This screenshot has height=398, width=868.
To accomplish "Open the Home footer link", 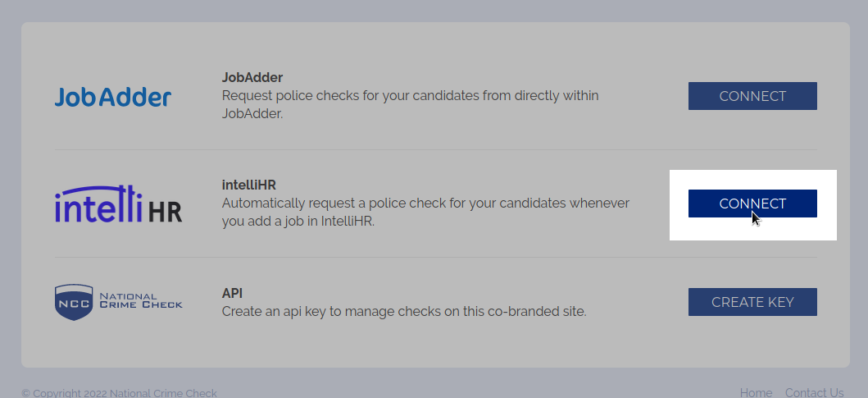I will pos(756,393).
